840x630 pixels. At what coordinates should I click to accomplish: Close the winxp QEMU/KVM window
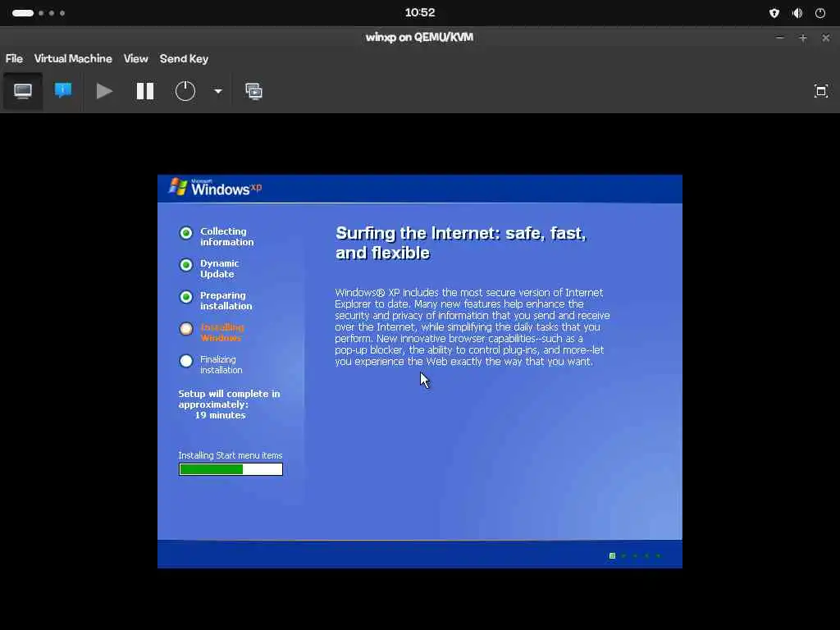(x=825, y=38)
